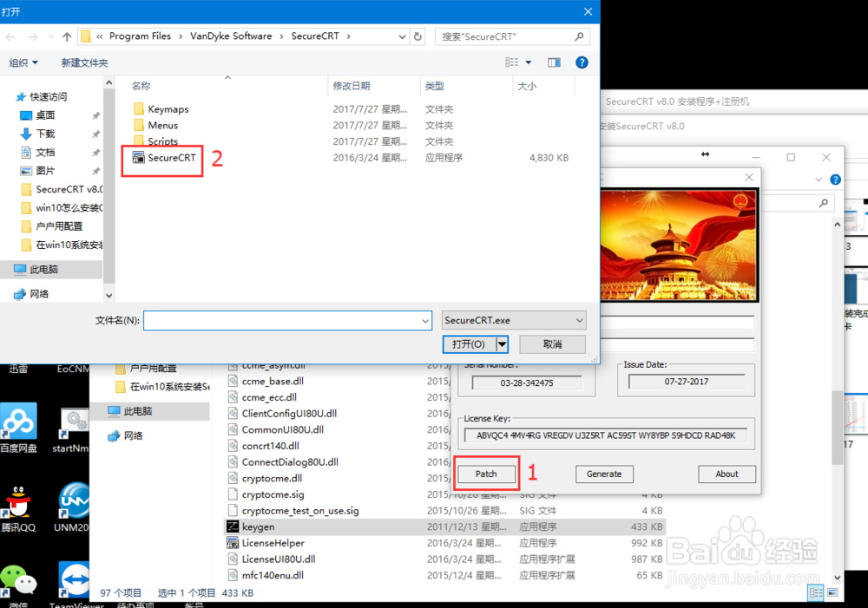The width and height of the screenshot is (868, 608).
Task: Expand the 组织 menu
Action: click(24, 62)
